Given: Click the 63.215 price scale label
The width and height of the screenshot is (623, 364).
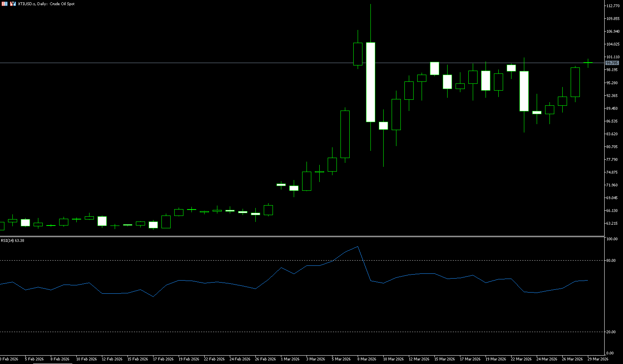Looking at the screenshot, I should (x=612, y=224).
